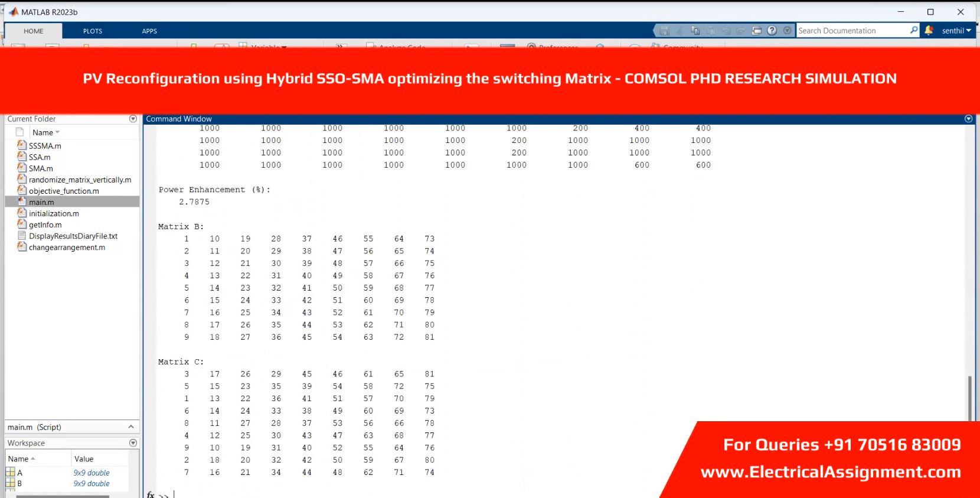
Task: Click the Current Folder panel title
Action: point(31,119)
